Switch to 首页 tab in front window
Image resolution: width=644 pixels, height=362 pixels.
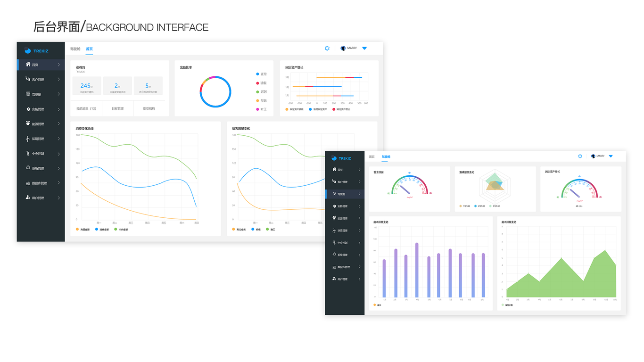pos(372,156)
